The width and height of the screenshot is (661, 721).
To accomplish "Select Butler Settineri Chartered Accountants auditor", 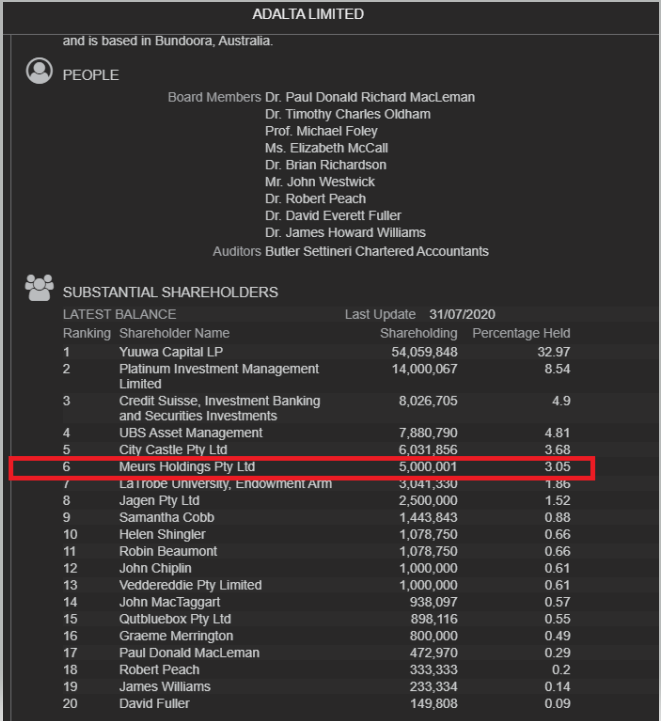I will click(377, 252).
